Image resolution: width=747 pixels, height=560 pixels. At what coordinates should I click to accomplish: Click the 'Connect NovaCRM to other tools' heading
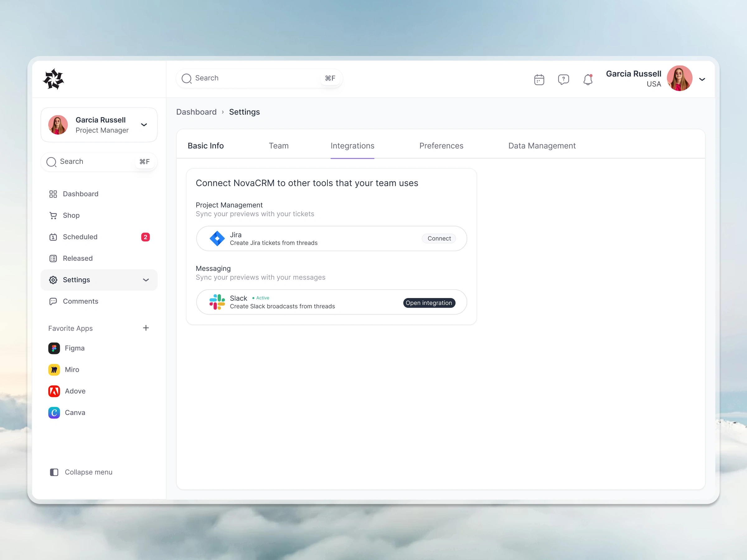[307, 183]
